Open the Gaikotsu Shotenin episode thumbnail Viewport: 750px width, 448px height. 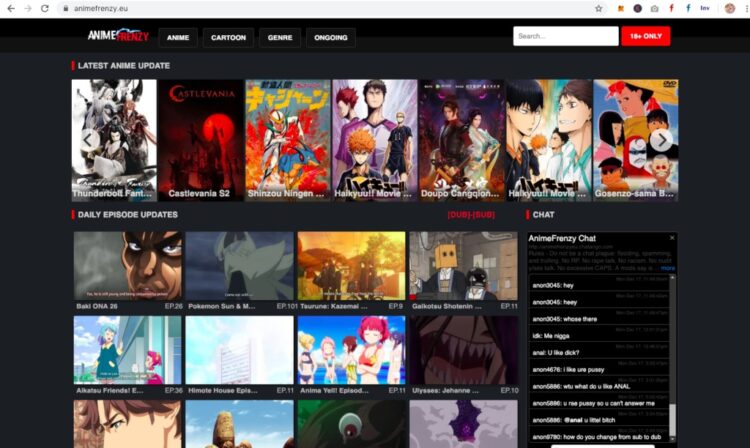point(463,266)
